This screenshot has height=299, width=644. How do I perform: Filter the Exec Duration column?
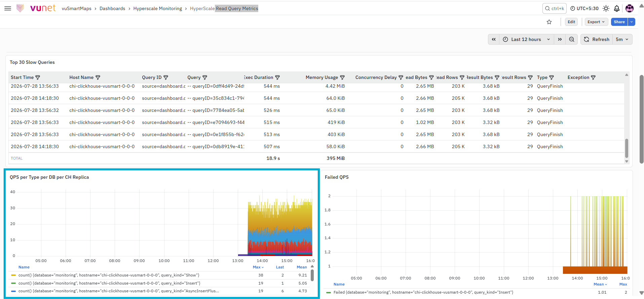pyautogui.click(x=277, y=77)
